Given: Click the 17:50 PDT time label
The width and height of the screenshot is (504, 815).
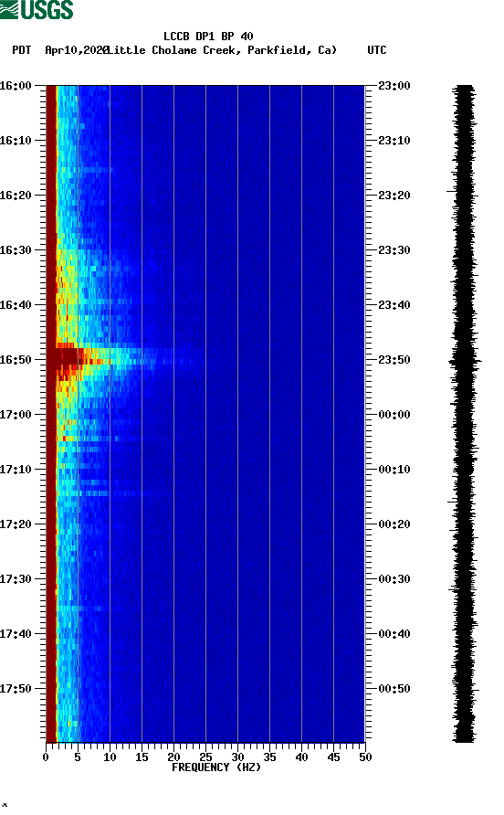Looking at the screenshot, I should click(x=16, y=689).
